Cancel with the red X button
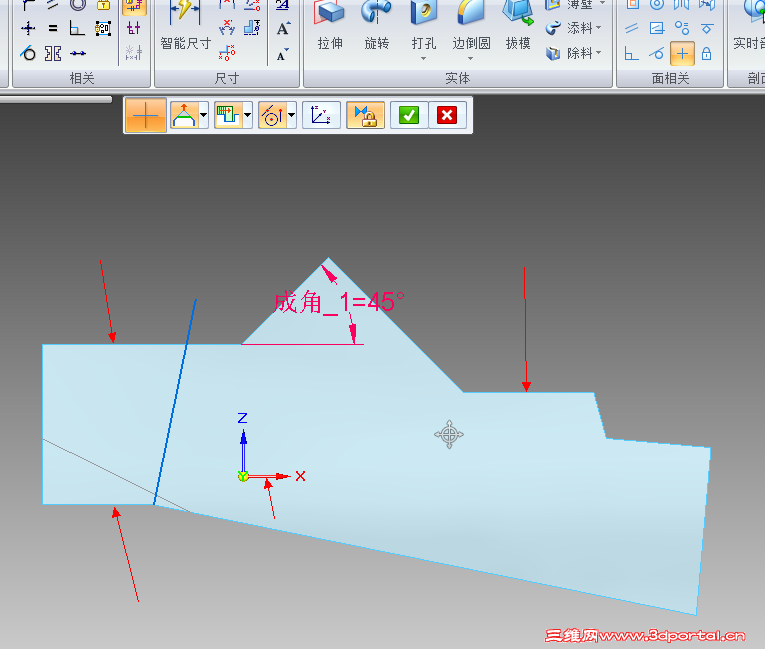 [447, 116]
